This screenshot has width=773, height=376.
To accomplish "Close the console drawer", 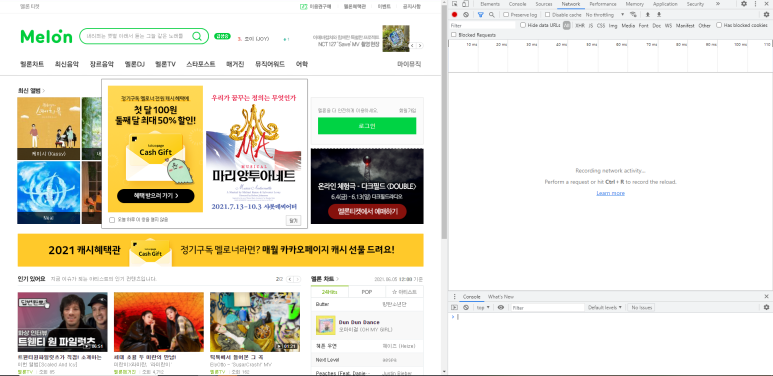I will coord(766,297).
